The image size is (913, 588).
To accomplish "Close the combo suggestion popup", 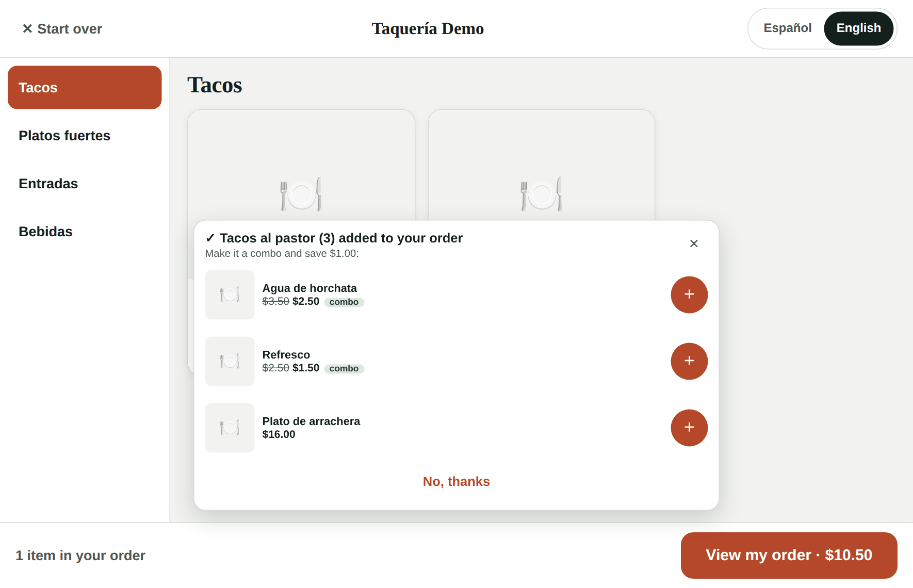I will click(x=694, y=243).
